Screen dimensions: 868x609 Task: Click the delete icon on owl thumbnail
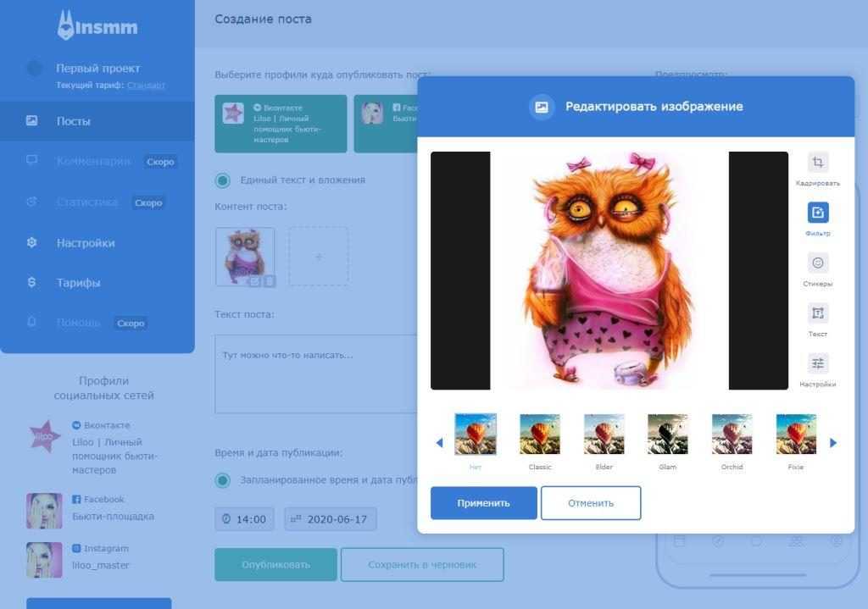tap(270, 281)
